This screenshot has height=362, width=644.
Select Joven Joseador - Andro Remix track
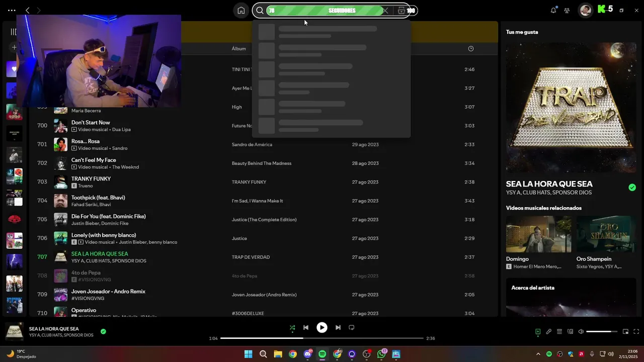pyautogui.click(x=108, y=291)
